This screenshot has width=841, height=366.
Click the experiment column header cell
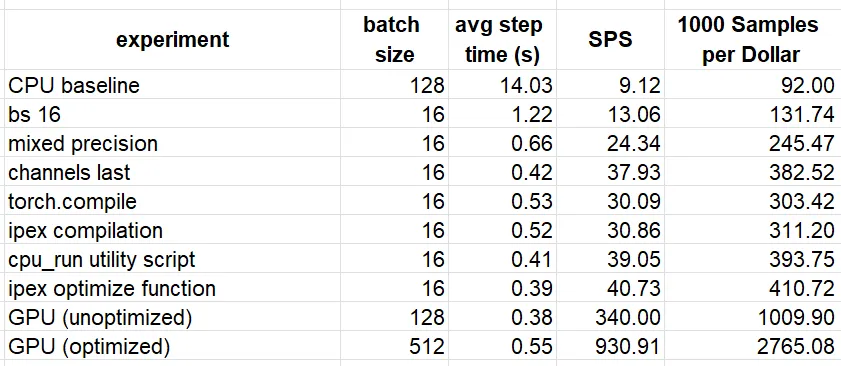click(x=173, y=40)
